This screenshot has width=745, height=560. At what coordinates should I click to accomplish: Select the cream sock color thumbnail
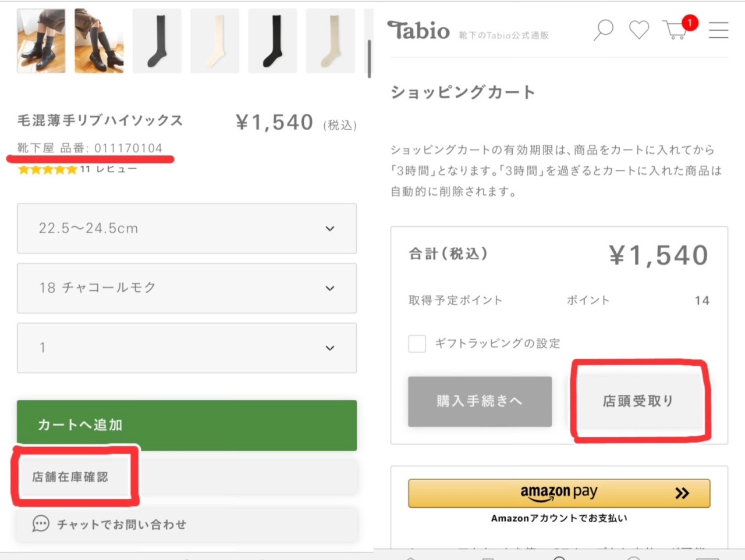pyautogui.click(x=215, y=41)
